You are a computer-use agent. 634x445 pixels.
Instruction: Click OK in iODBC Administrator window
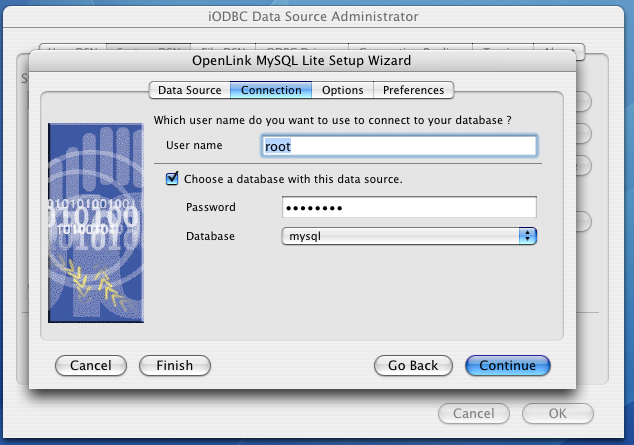[558, 413]
